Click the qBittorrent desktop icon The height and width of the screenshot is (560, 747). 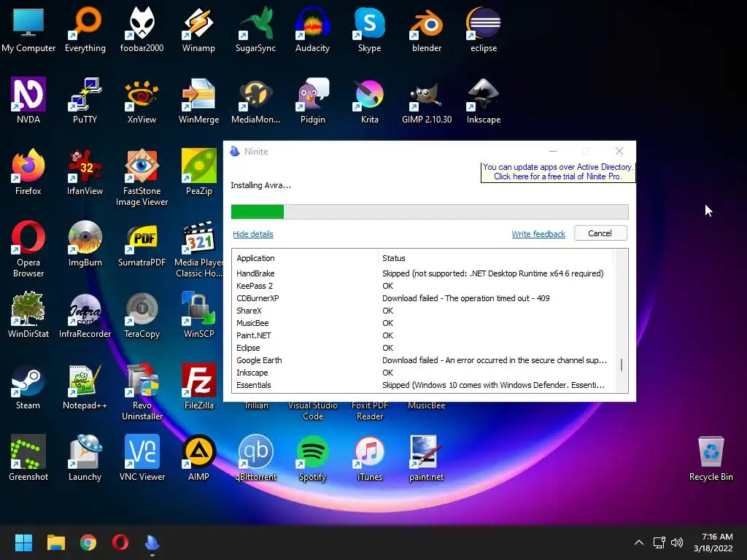click(256, 457)
